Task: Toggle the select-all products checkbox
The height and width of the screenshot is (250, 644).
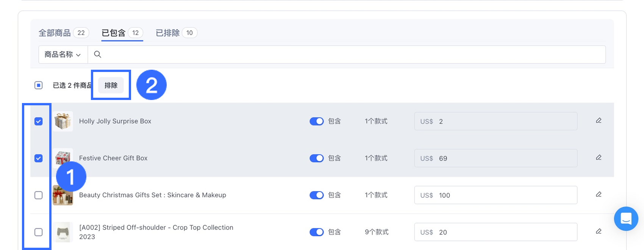Action: point(39,85)
